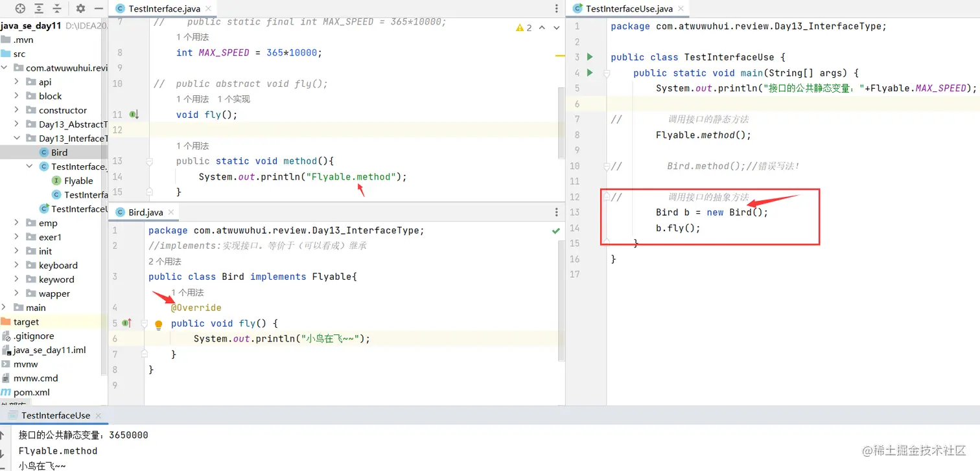
Task: Click the up arrow in Run console
Action: point(3,435)
